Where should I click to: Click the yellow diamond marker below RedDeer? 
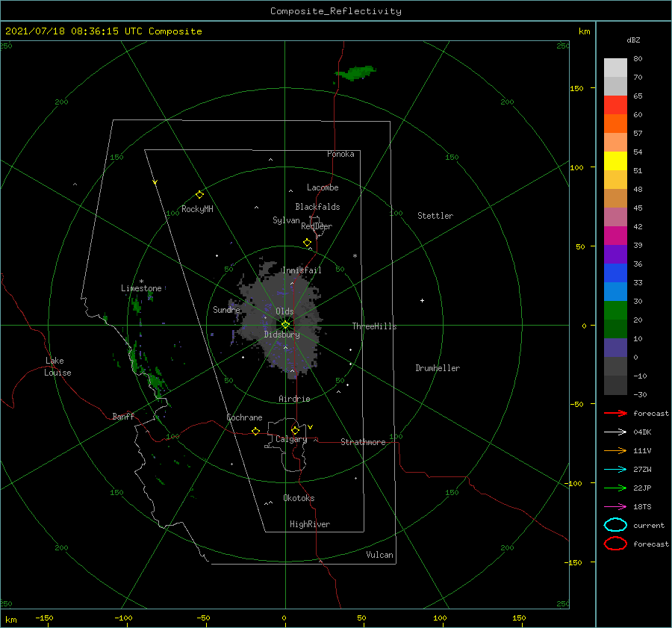tap(308, 243)
